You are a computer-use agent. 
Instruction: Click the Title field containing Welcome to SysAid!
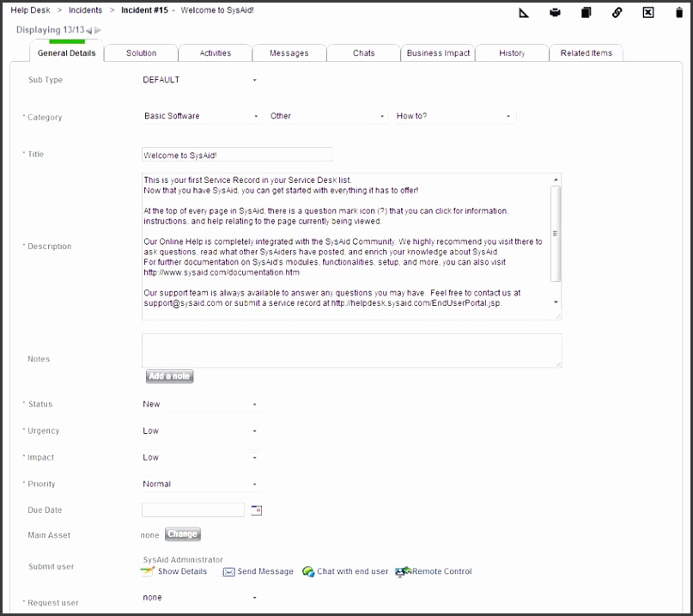click(236, 154)
